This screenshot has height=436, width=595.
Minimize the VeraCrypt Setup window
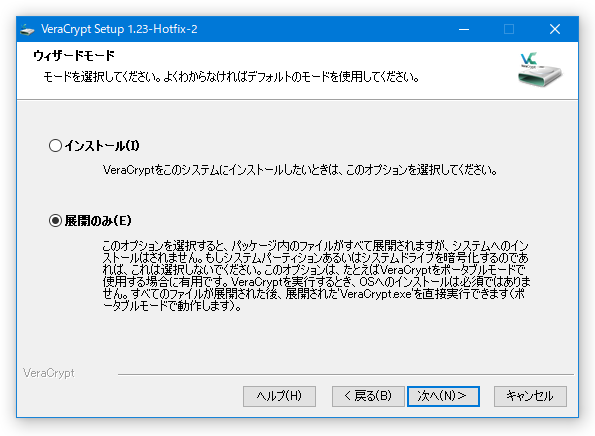464,29
